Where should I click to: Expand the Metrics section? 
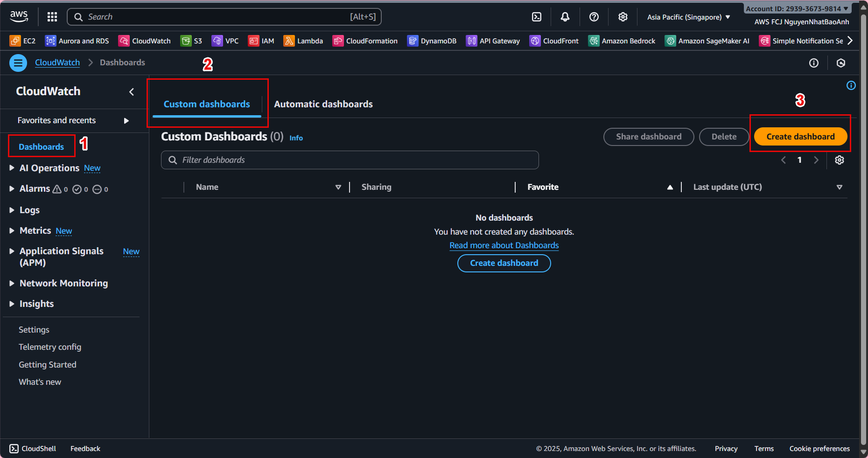point(12,230)
